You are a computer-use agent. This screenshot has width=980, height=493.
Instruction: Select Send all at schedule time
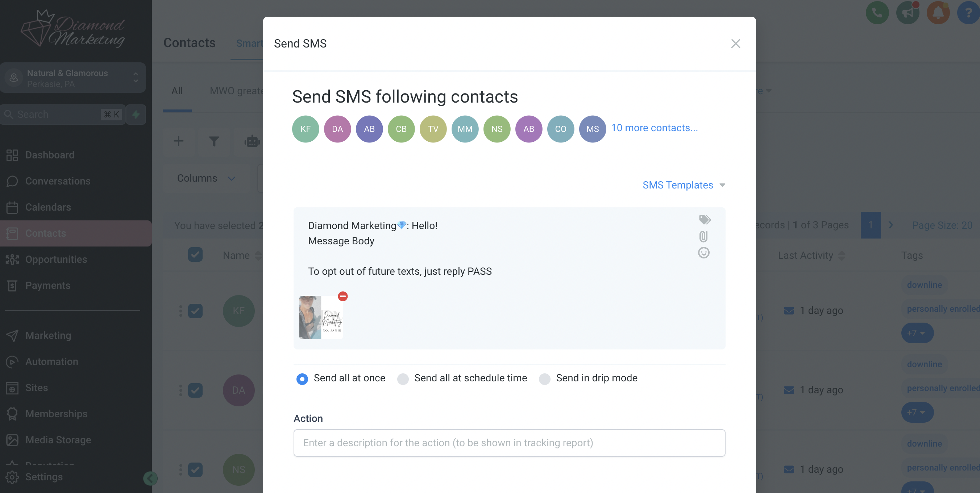(403, 379)
